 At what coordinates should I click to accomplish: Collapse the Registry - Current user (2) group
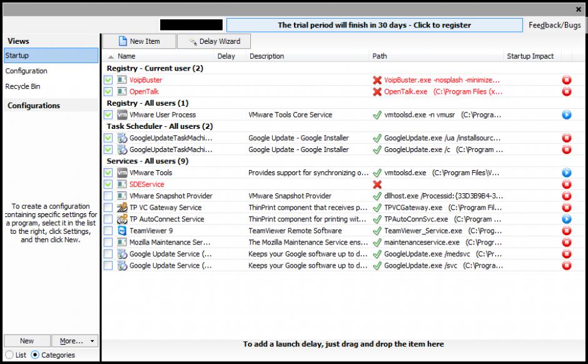155,68
